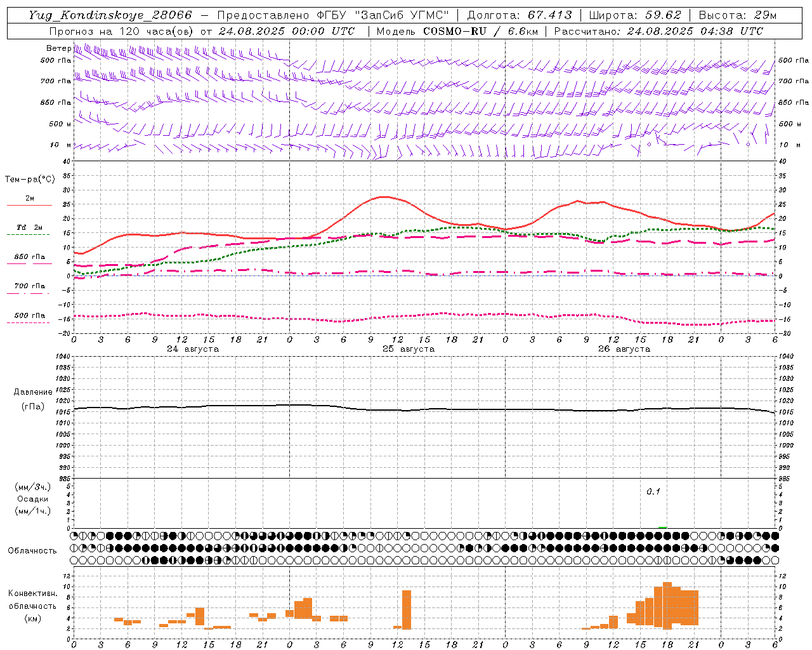Click the '(мм/3ч.)' precipitation unit label
Viewport: 812px width, 650px height.
point(33,487)
